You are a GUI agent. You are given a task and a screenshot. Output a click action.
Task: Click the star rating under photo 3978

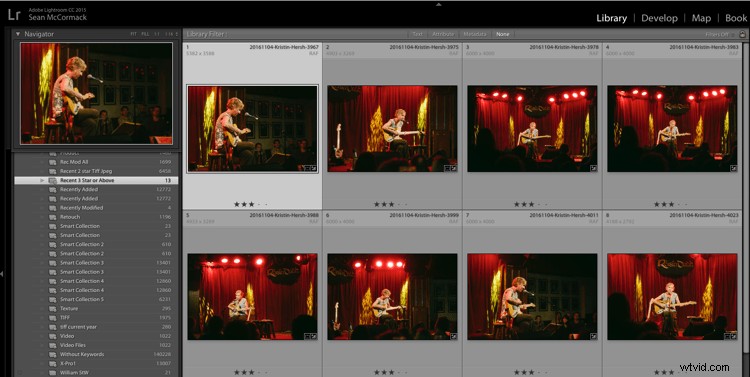tap(530, 204)
